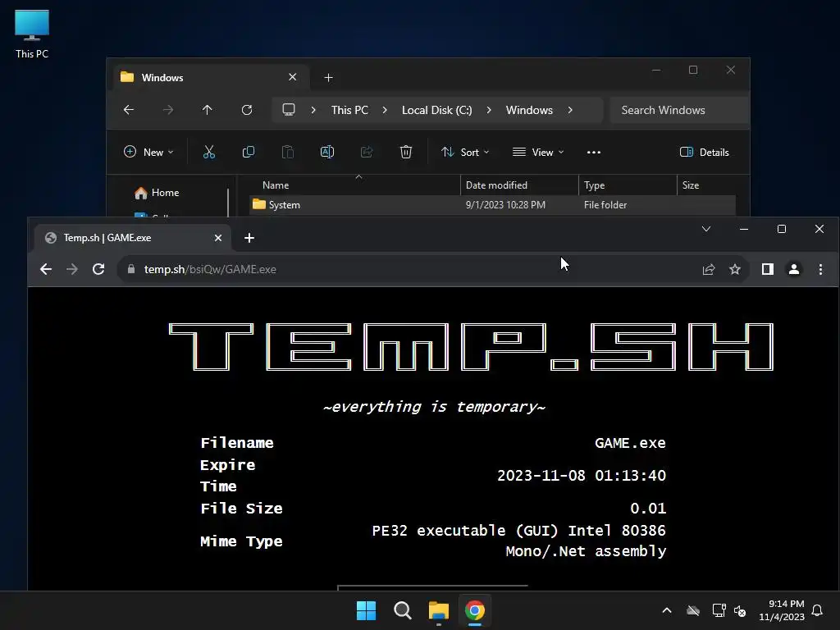This screenshot has width=840, height=630.
Task: Select the Temp.sh | GAME.exe browser tab
Action: click(133, 238)
